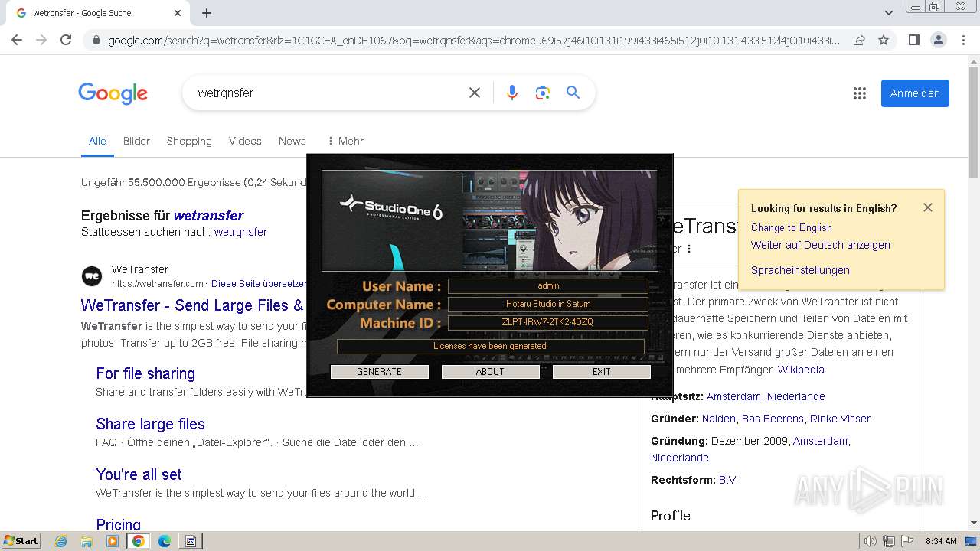Click the volume speaker tray icon
This screenshot has height=551, width=980.
(871, 541)
